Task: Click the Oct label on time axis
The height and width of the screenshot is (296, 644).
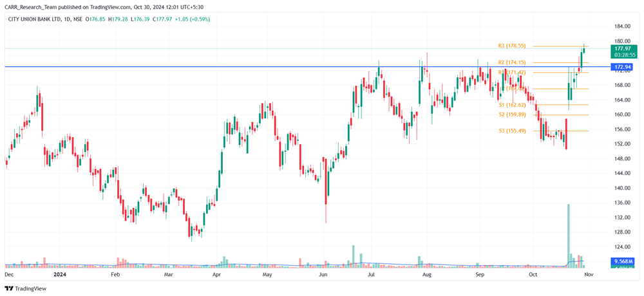Action: 533,273
